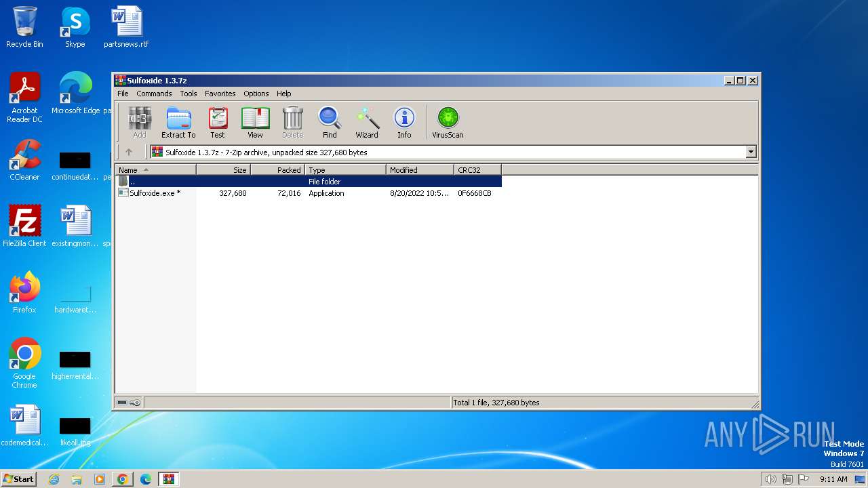
Task: Open Internet Explorer from taskbar
Action: (54, 479)
